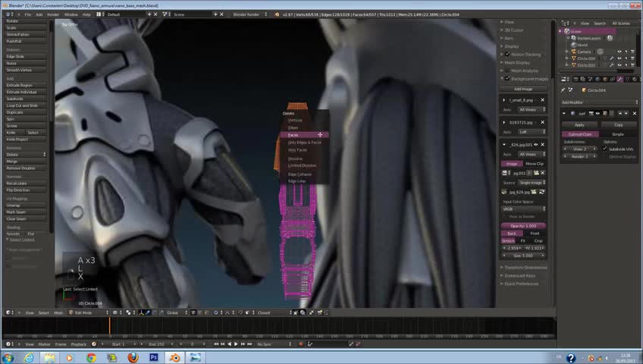Choose Faces in the Delete menu
This screenshot has height=364, width=643.
point(304,135)
